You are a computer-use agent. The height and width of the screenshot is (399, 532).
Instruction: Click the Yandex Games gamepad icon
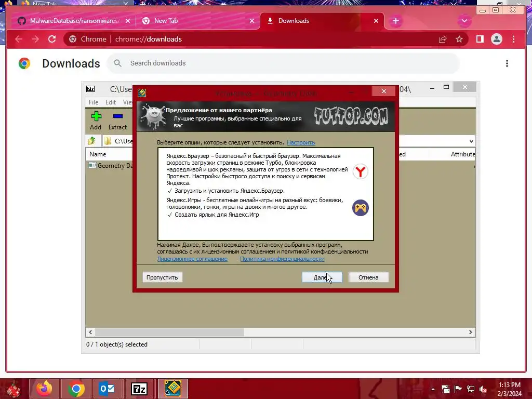tap(361, 208)
